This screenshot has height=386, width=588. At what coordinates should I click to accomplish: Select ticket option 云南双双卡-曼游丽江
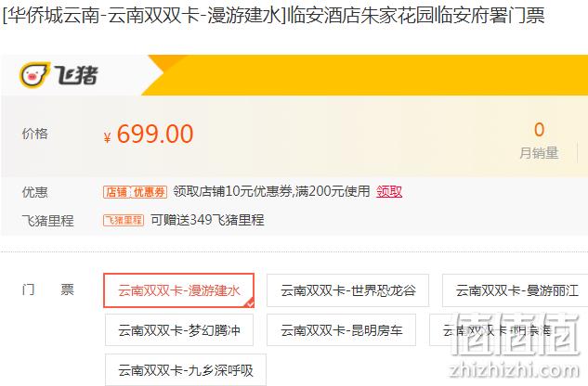tap(516, 290)
